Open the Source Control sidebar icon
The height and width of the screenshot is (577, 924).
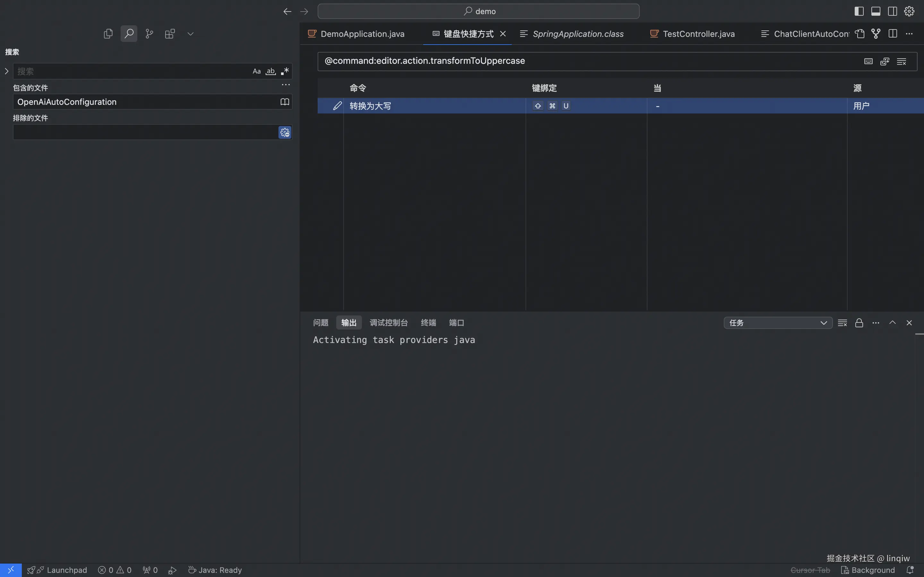[149, 34]
